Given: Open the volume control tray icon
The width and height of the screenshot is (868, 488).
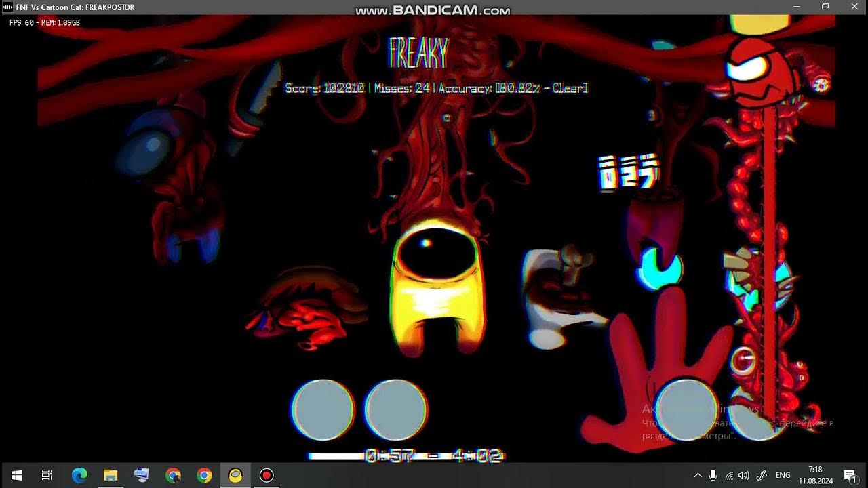Looking at the screenshot, I should coord(744,475).
